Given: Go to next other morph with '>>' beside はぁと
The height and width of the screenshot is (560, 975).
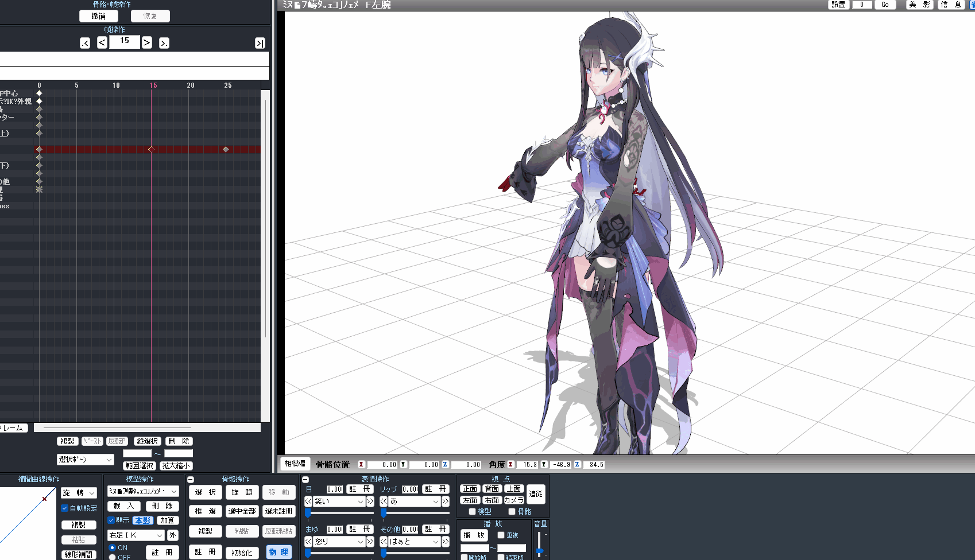Looking at the screenshot, I should pos(446,542).
